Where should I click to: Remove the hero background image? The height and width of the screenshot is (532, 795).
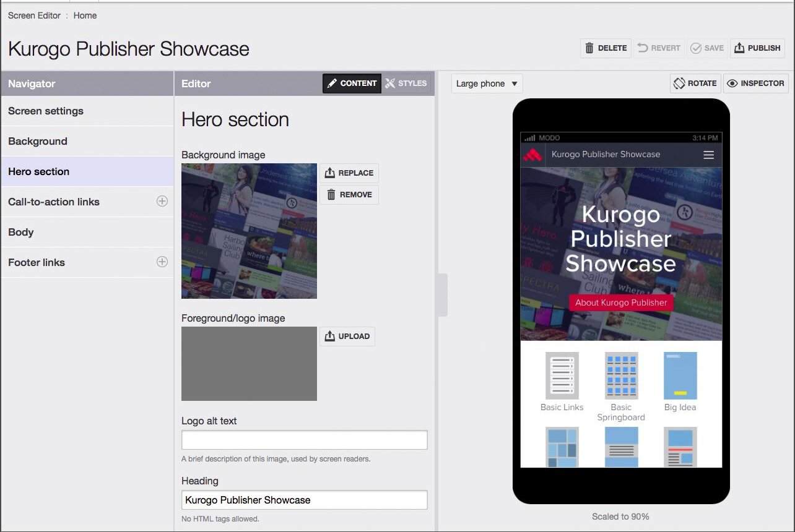(x=349, y=195)
